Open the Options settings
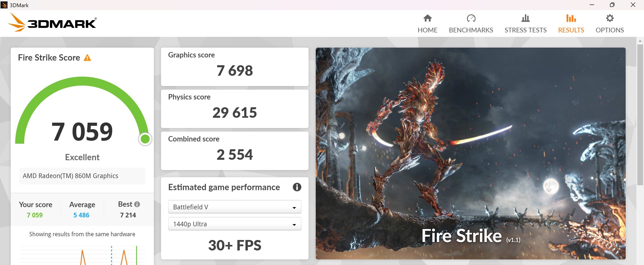 610,23
